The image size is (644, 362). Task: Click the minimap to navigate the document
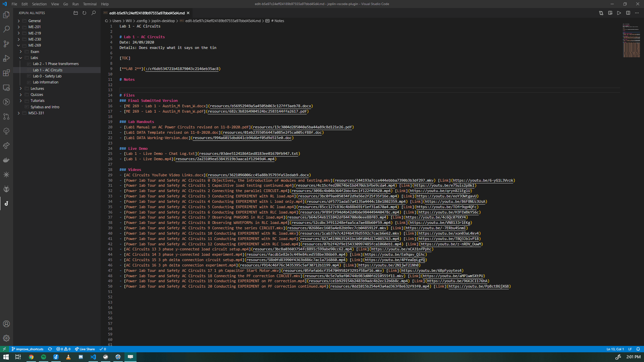click(632, 40)
